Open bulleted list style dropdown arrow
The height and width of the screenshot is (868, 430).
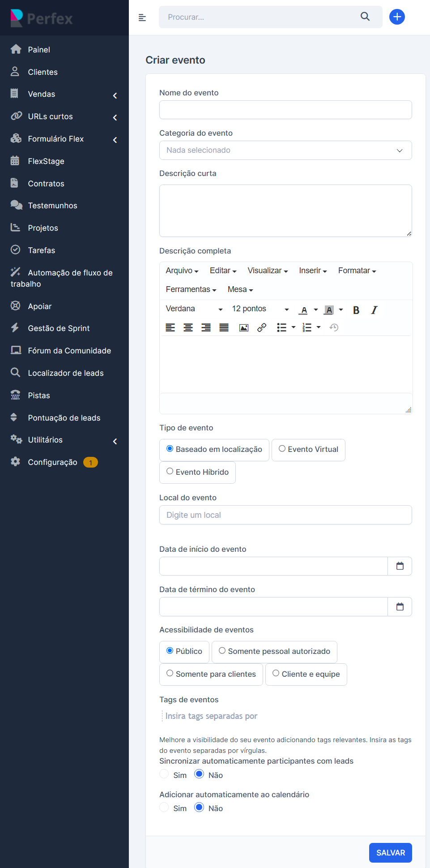pos(294,327)
